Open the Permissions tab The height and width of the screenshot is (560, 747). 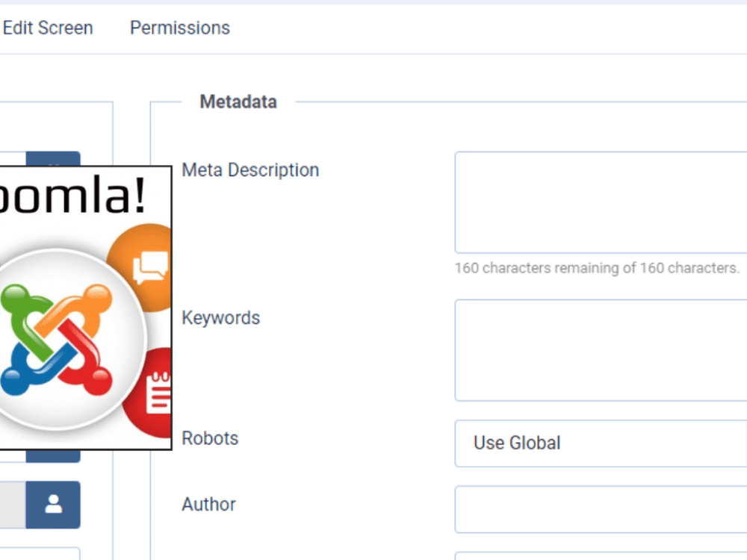click(x=180, y=28)
